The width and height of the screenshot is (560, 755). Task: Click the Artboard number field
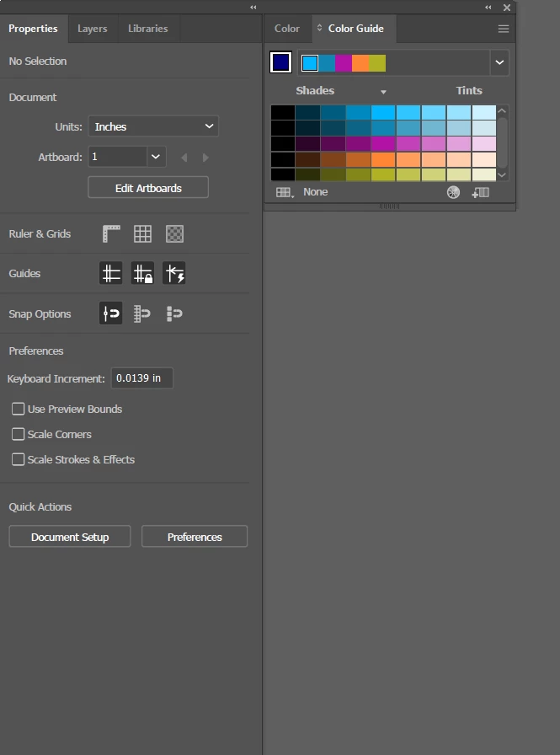[117, 157]
